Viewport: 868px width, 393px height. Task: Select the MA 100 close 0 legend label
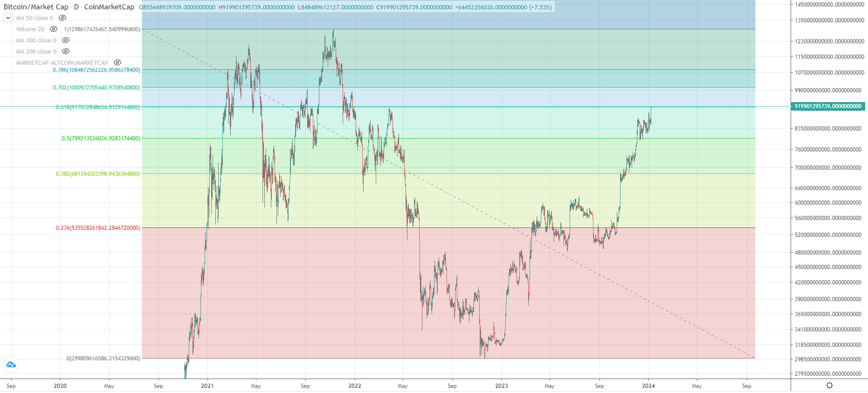point(36,40)
